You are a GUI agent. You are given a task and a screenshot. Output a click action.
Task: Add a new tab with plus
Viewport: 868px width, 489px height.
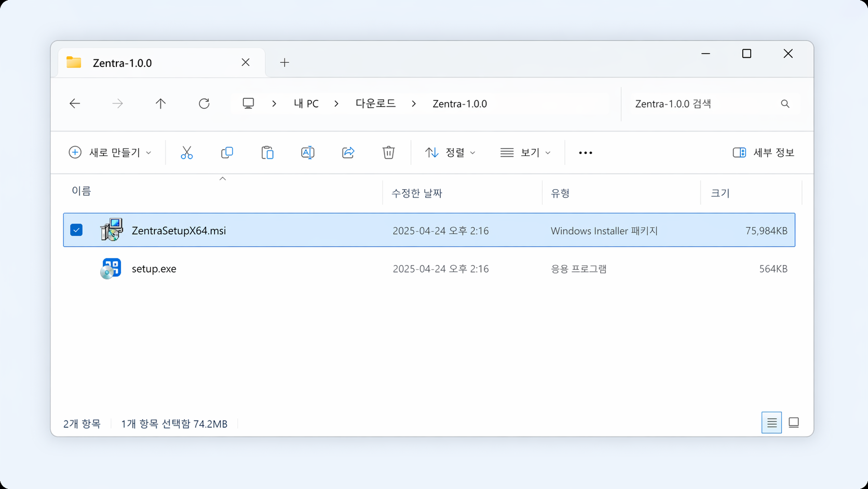pos(284,62)
